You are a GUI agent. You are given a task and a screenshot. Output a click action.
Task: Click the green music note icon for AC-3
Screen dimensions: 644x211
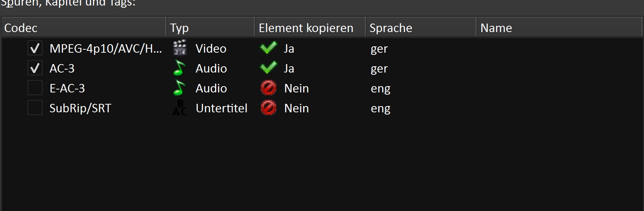click(180, 68)
